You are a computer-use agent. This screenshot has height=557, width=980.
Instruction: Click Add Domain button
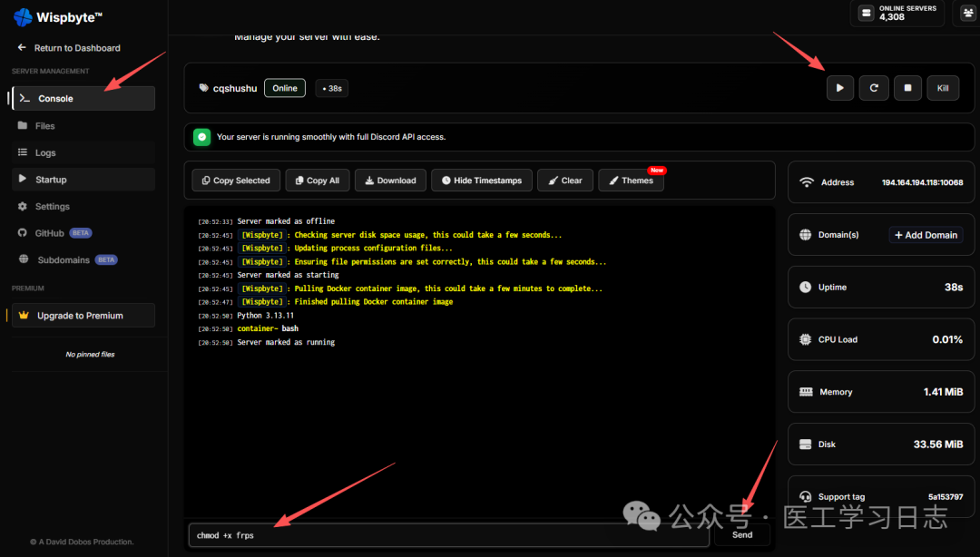click(x=926, y=235)
